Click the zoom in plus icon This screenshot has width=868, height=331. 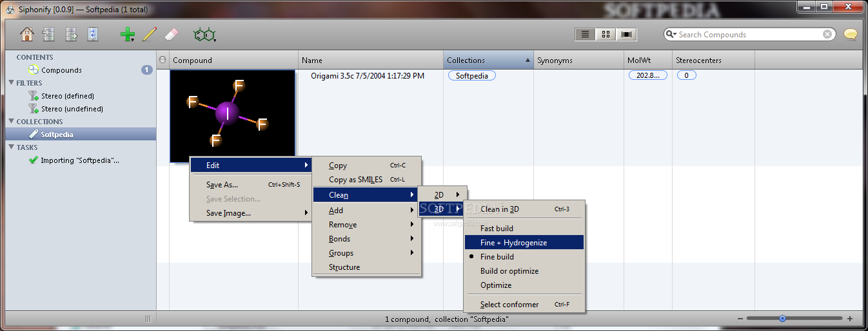(850, 319)
